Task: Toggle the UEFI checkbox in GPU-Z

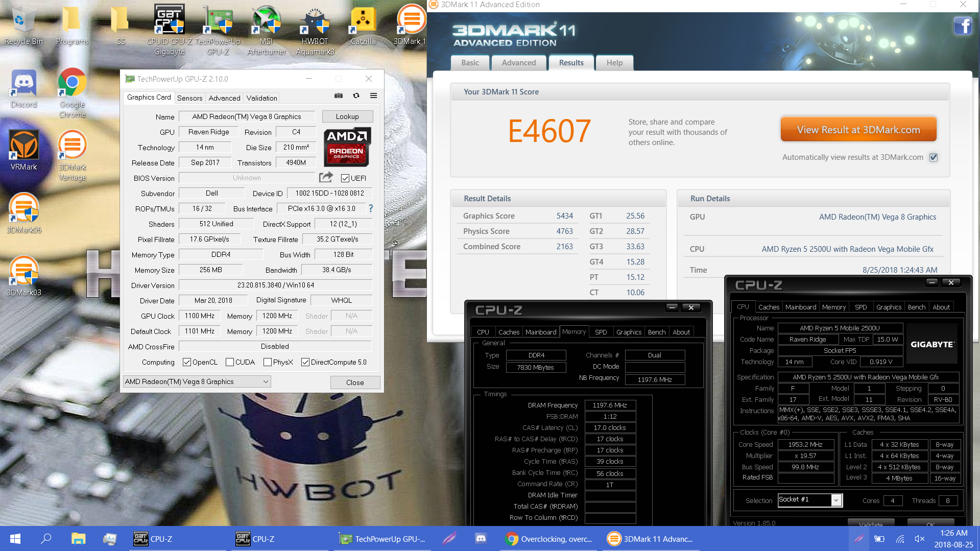Action: pos(345,178)
